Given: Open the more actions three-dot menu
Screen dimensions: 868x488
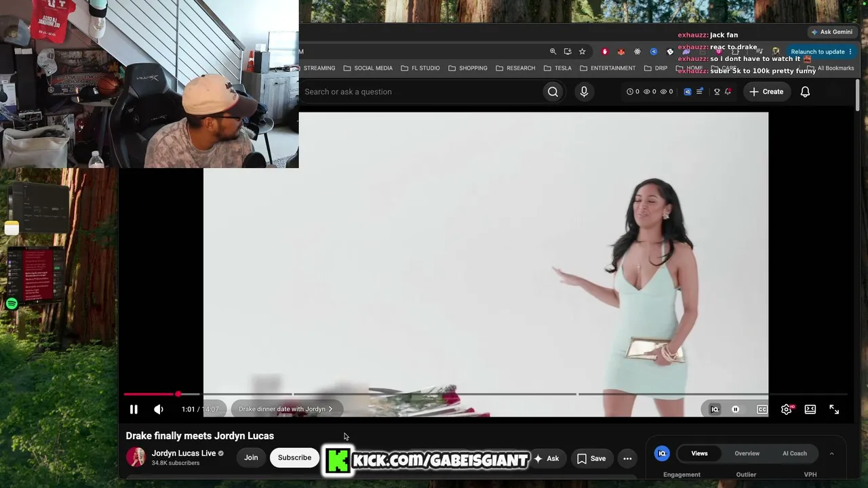Looking at the screenshot, I should tap(627, 459).
